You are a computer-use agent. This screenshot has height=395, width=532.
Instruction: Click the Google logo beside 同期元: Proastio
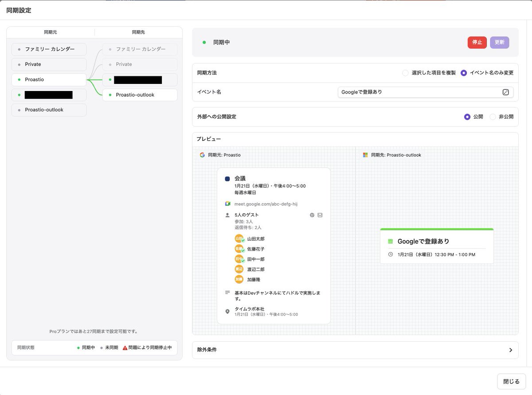tap(202, 155)
